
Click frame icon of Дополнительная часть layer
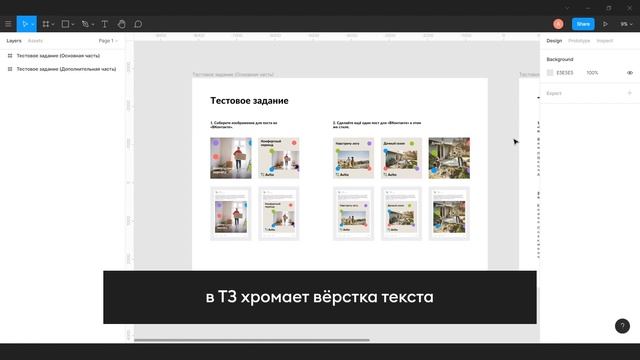pos(10,69)
